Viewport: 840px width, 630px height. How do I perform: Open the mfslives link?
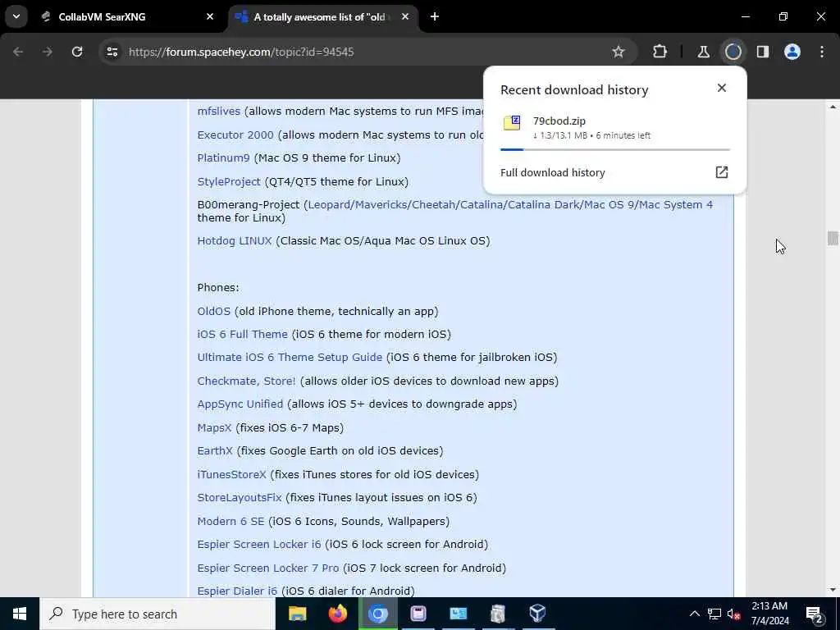(218, 112)
